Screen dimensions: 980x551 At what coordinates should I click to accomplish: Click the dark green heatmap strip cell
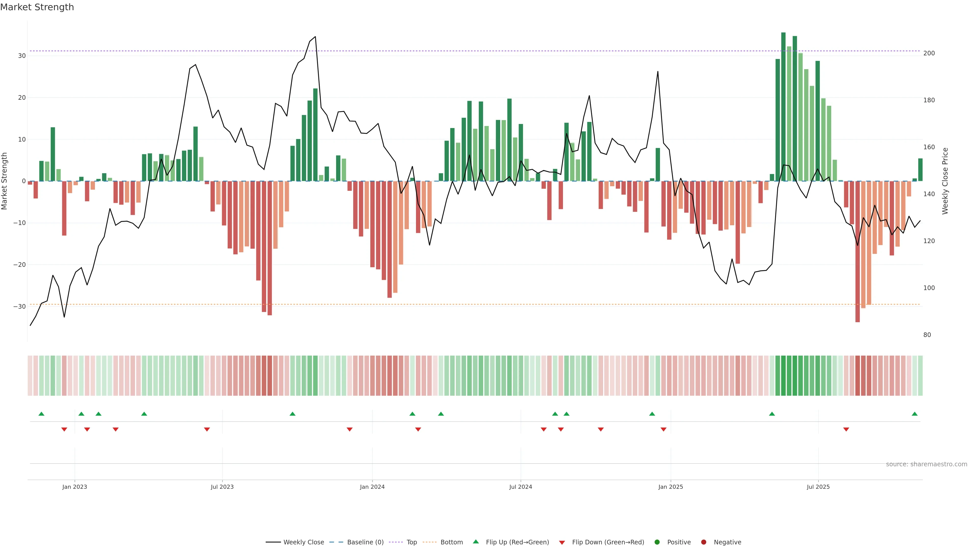coord(783,375)
